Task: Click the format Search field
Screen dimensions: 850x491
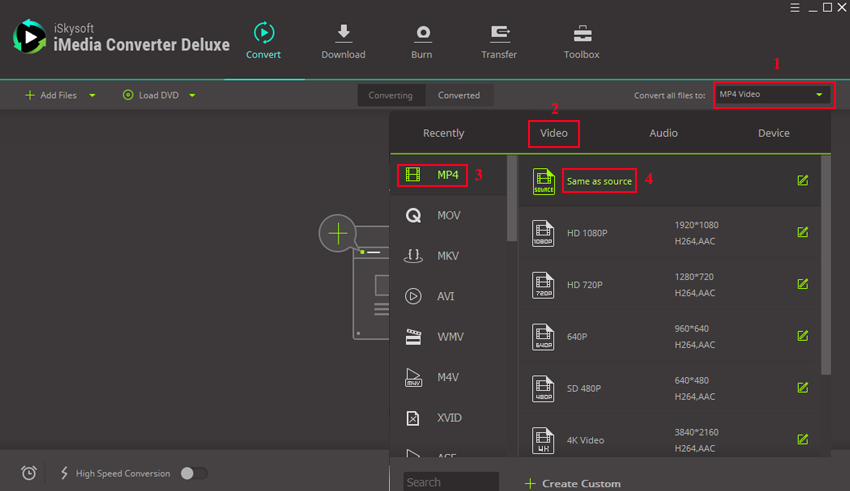Action: [x=450, y=482]
